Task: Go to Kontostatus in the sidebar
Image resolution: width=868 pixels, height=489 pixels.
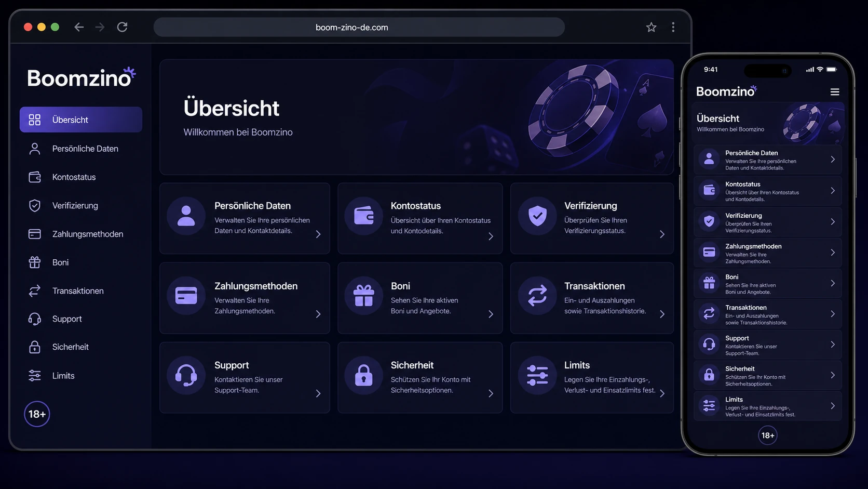Action: pos(81,177)
